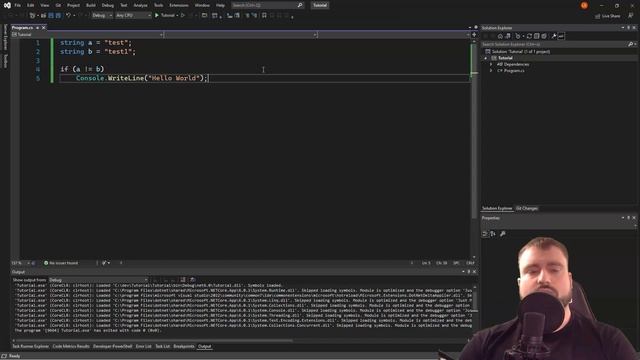The width and height of the screenshot is (640, 360).
Task: Click the Live Share button
Action: tap(607, 16)
